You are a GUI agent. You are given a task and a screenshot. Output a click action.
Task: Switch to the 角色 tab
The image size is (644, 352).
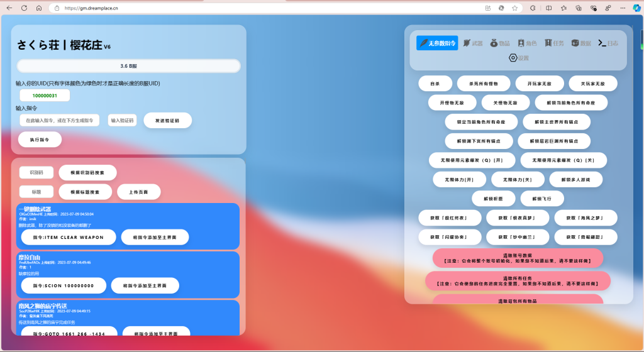tap(527, 43)
